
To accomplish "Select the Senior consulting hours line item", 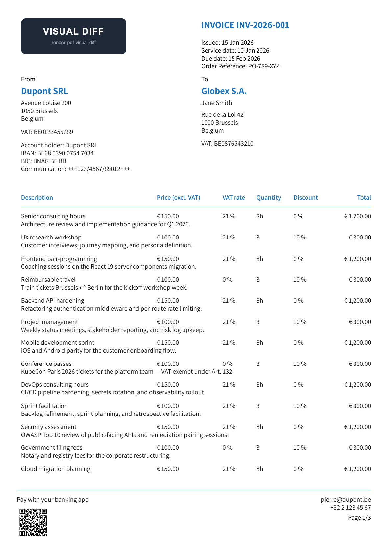I will tap(196, 220).
